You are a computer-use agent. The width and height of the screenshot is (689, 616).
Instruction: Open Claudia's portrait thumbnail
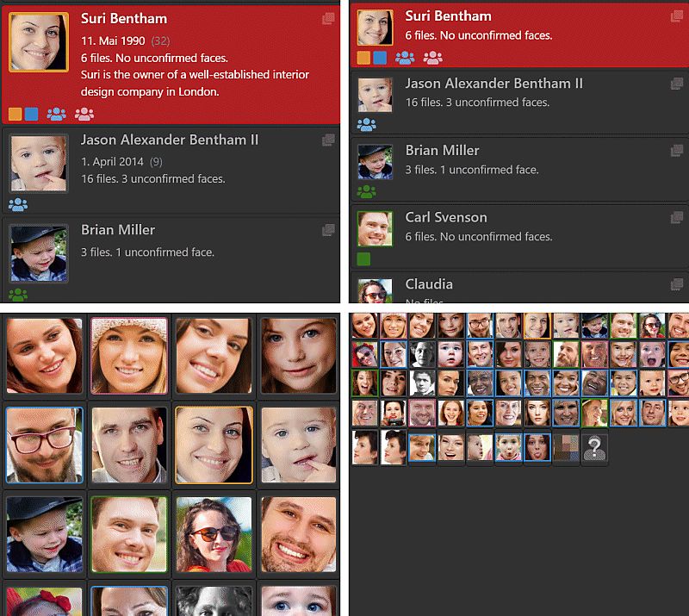coord(375,290)
